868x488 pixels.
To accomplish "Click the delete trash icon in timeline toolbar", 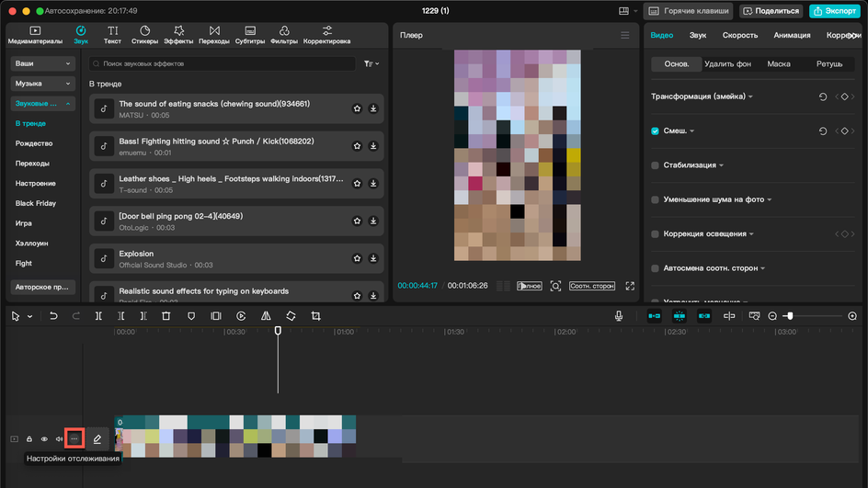I will 166,316.
